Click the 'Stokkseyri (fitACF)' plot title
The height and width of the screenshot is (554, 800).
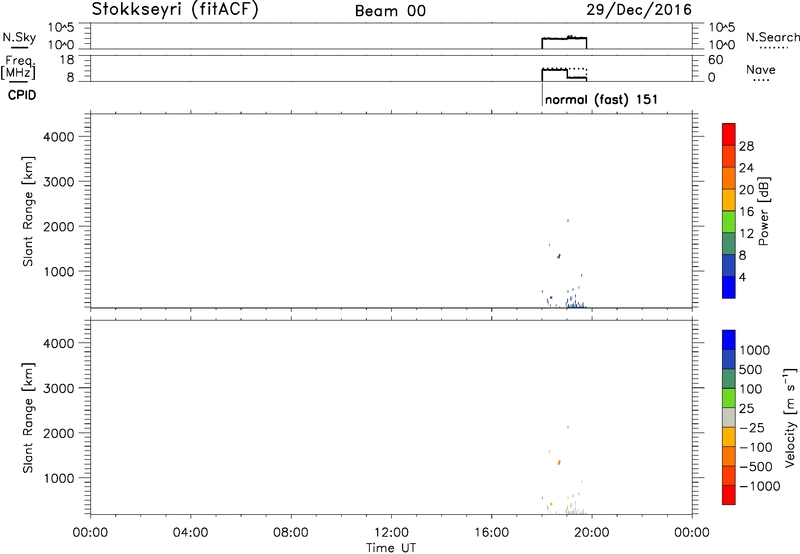(x=176, y=10)
